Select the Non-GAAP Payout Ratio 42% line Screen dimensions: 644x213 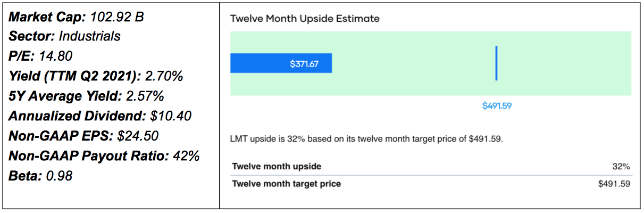[x=104, y=155]
